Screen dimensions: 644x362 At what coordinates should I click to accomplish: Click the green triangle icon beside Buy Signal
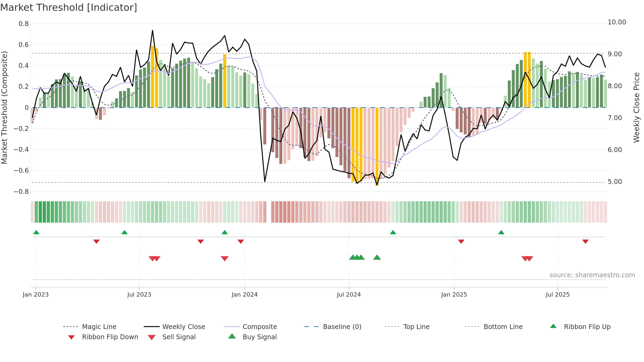click(232, 336)
